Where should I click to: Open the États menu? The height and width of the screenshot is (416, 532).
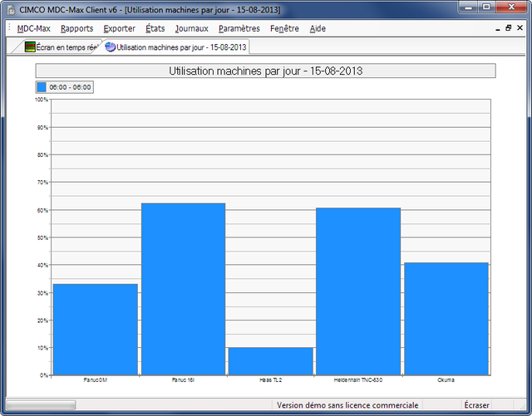tap(155, 28)
